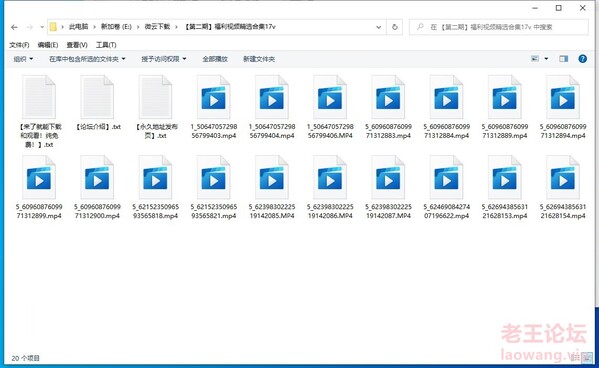
Task: Select video 5_6215235096593565818.mp4
Action: click(x=155, y=188)
